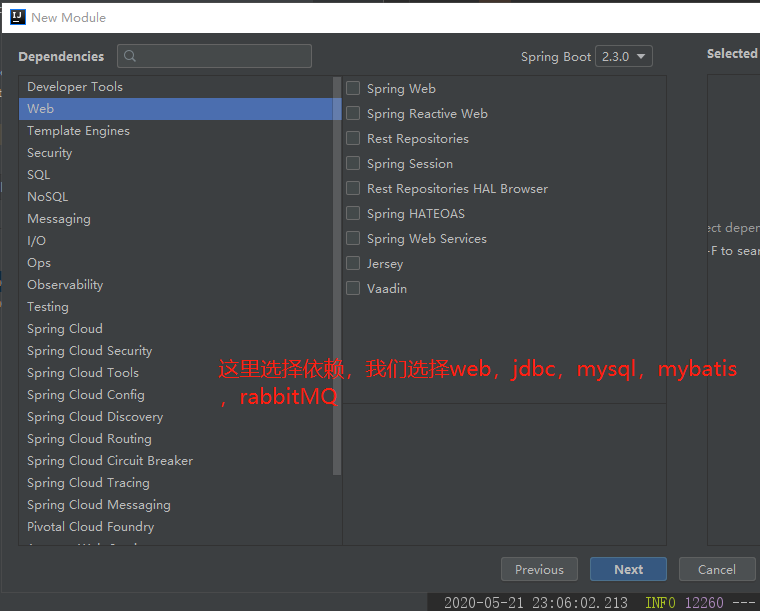Open Spring Cloud Tools category
760x611 pixels.
(176, 373)
